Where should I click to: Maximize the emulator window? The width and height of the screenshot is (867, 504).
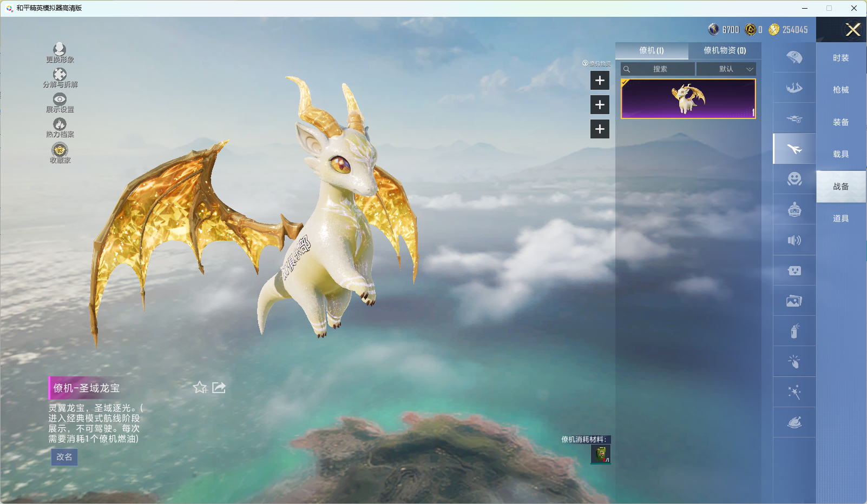coord(829,8)
